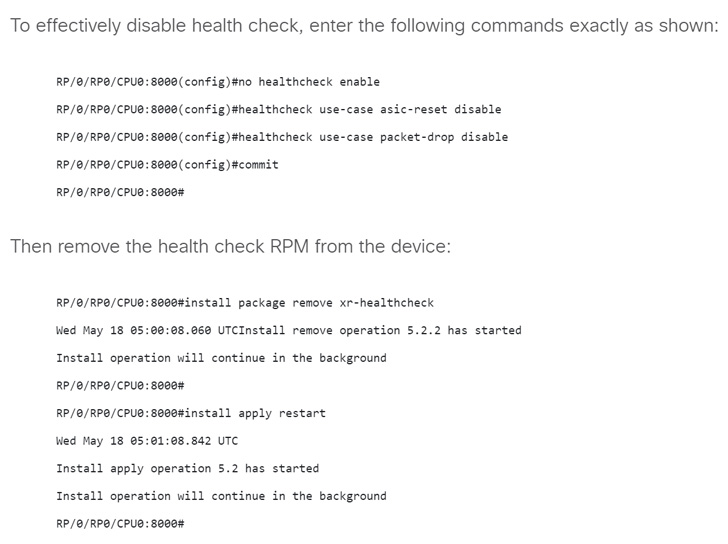Click the 'Install apply operation 5.2' line

[188, 469]
